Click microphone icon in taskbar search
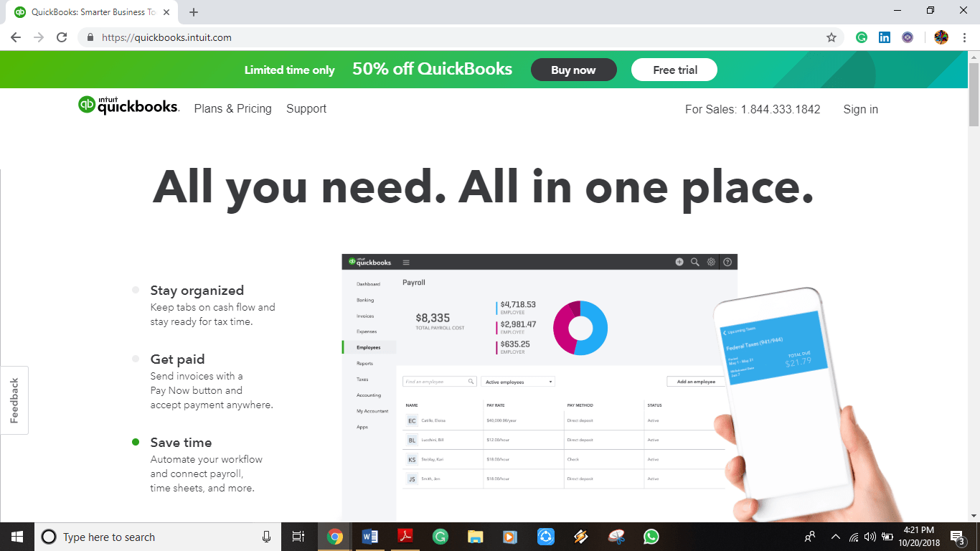Screen dimensions: 980x551 pos(267,537)
